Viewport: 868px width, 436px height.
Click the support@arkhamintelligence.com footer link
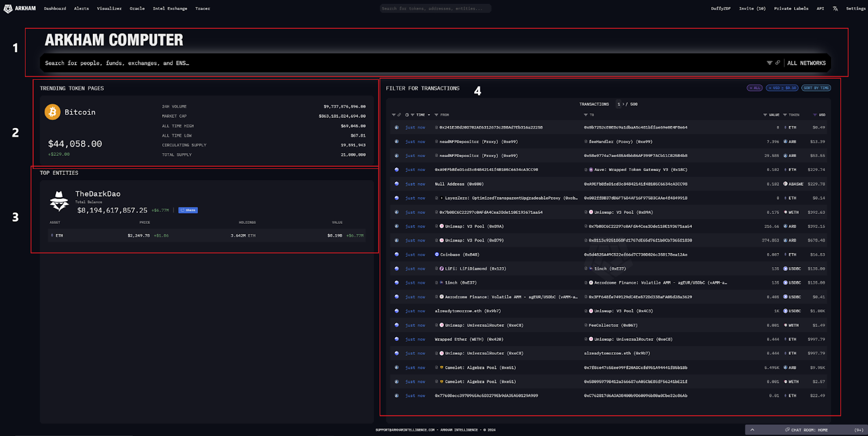[405, 430]
